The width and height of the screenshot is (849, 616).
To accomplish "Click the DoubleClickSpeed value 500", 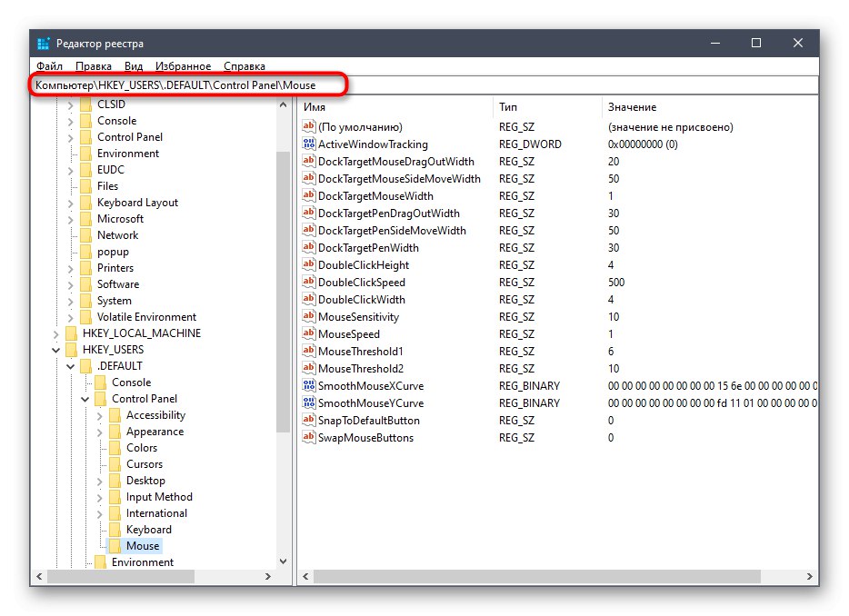I will coord(616,282).
